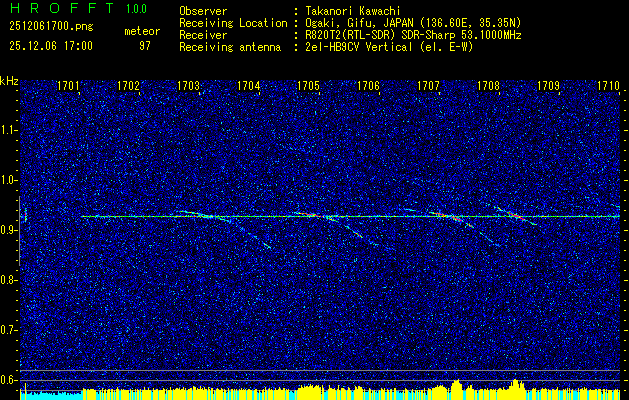Screen dimensions: 629x400
Task: Click the observer name Takanori Kawachi
Action: 352,11
